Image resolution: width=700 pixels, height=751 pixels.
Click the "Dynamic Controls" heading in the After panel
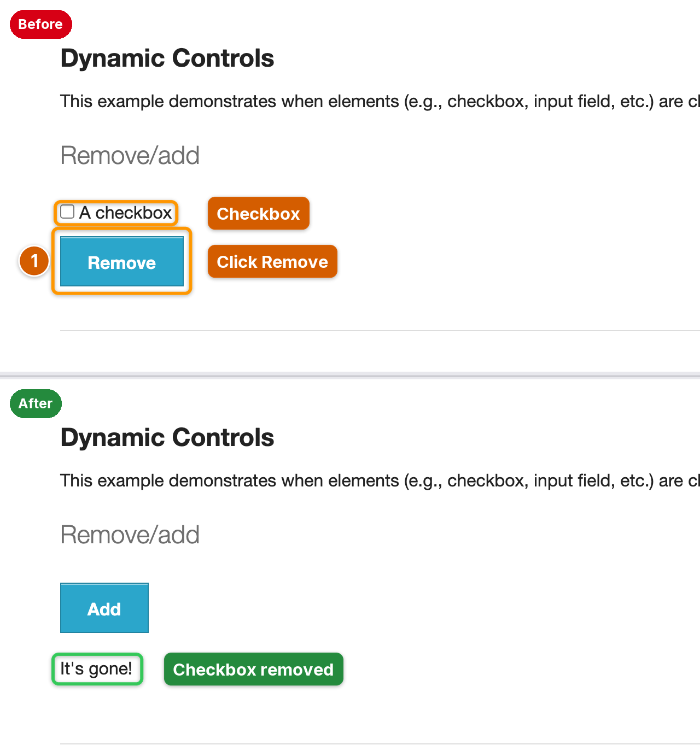167,437
